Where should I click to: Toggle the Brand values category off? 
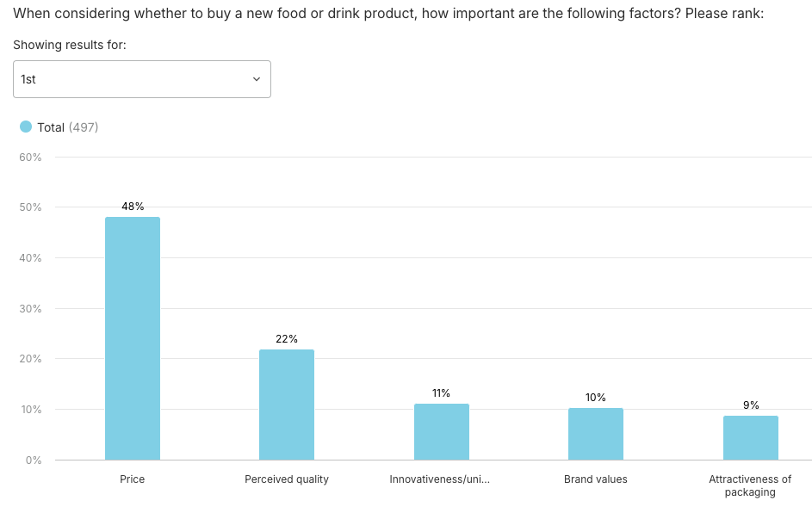596,479
